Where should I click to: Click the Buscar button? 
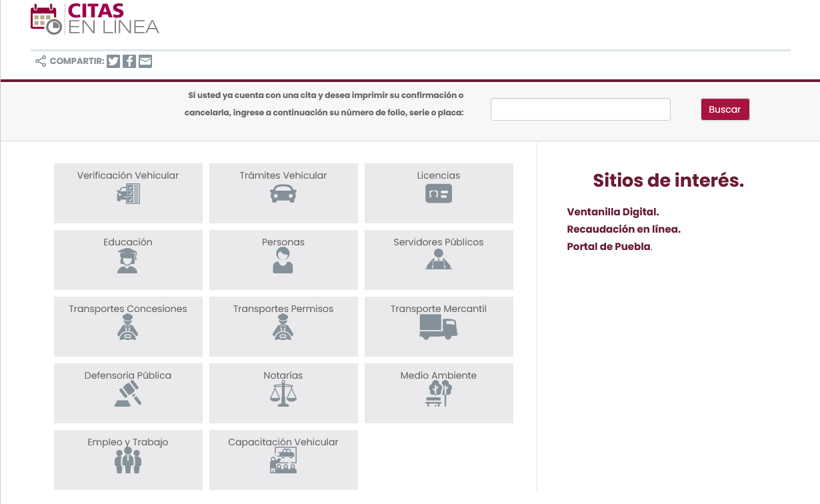725,109
